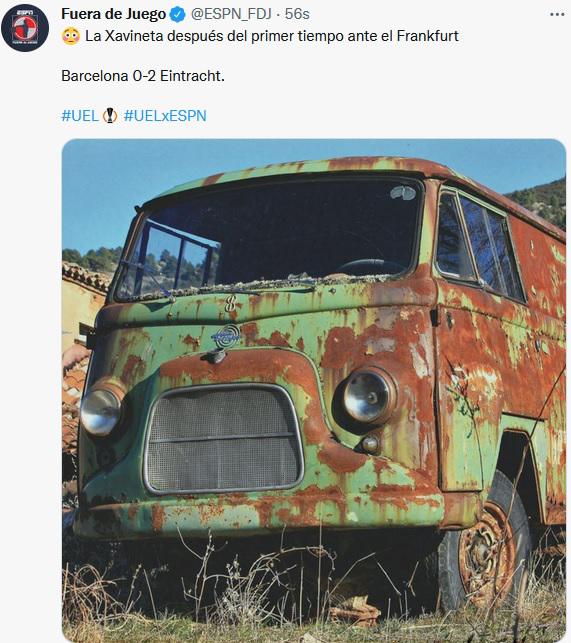Click the flushed face emoji
Viewport: 571px width, 643px height.
tap(71, 36)
